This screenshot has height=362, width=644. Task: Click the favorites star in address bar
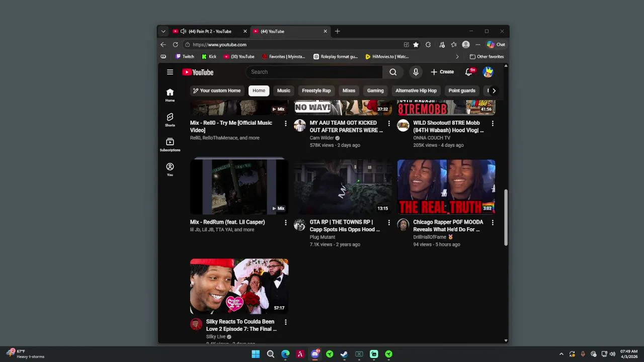[416, 44]
